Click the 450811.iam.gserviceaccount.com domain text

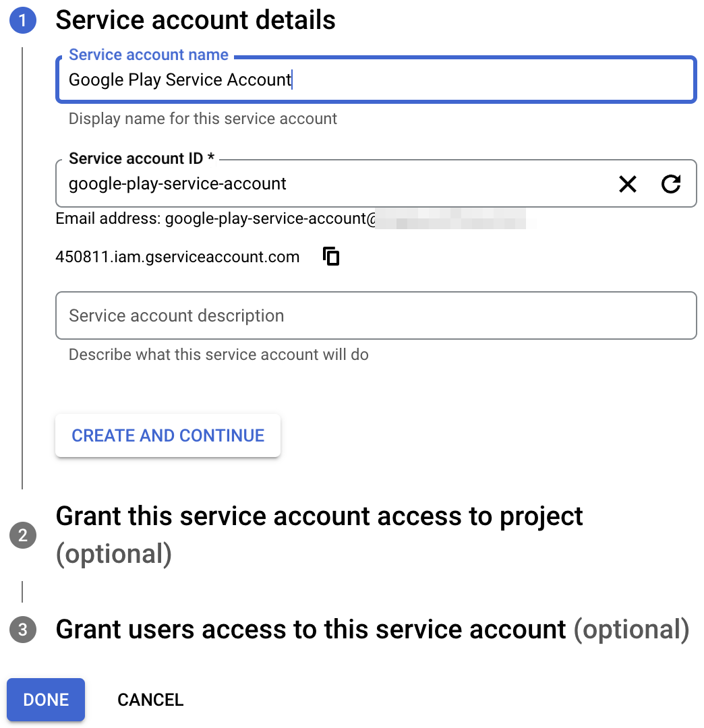tap(177, 257)
